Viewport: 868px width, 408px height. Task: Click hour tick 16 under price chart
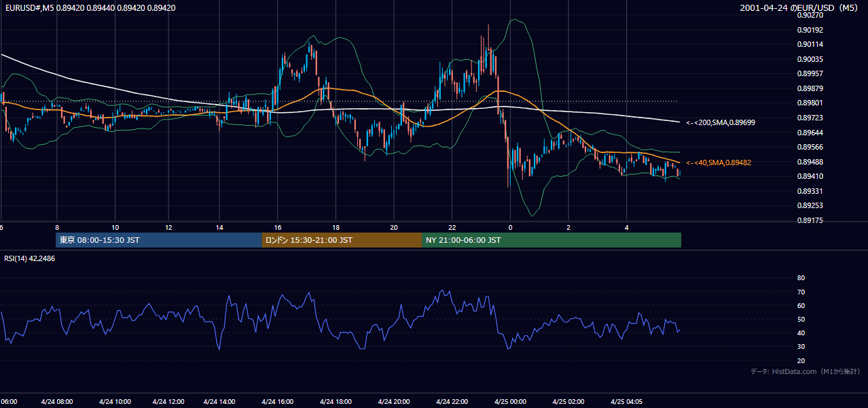[277, 227]
